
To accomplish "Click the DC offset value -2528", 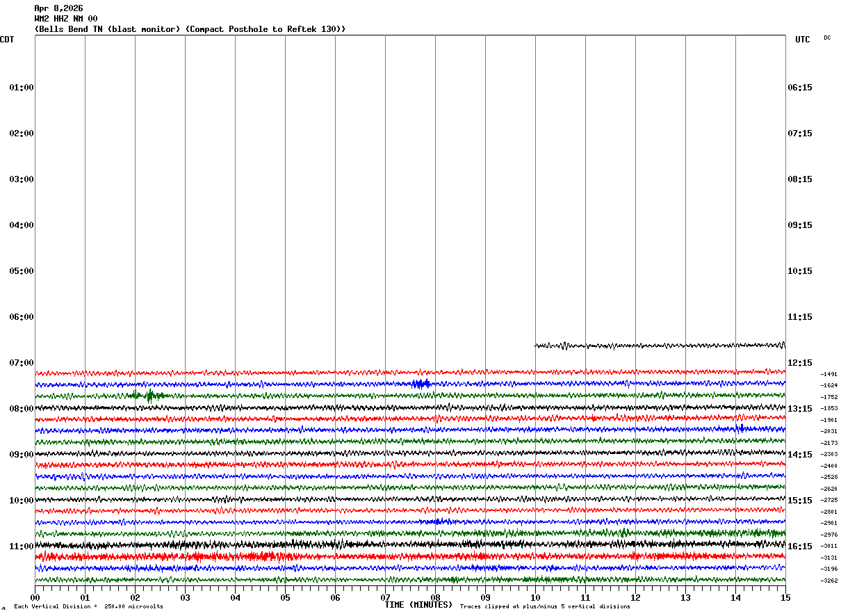I will tap(829, 477).
